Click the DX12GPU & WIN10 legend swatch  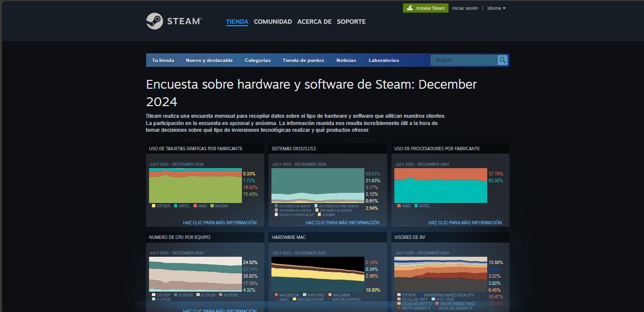[276, 206]
